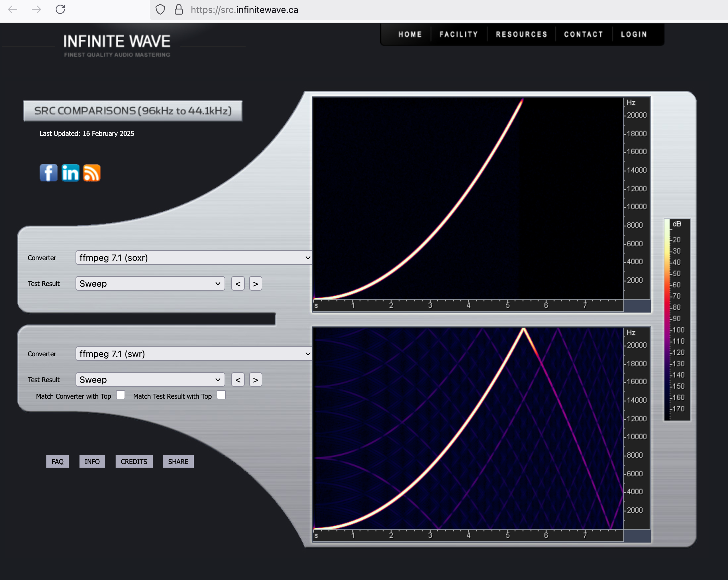Open bottom Converter dropdown ffmpeg 7.1 (swr)
Screen dimensions: 728x580
pos(194,354)
